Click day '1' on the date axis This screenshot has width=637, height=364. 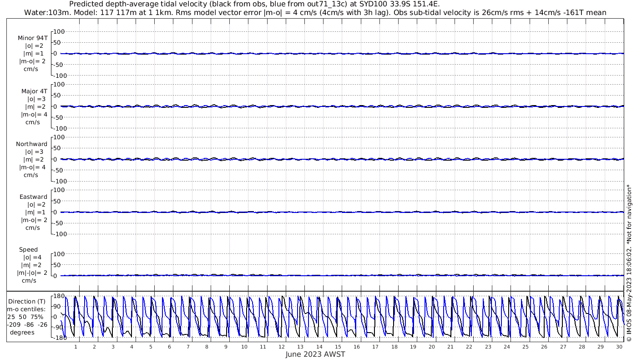tap(76, 347)
